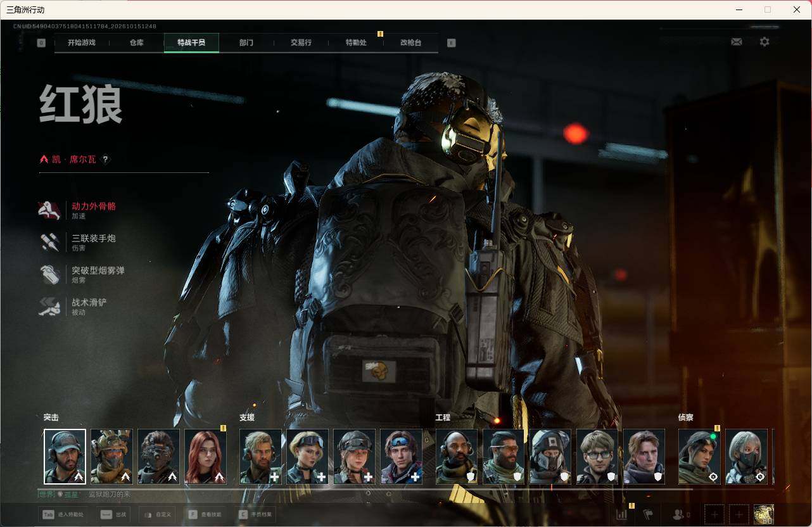
Task: Select the 动力外骨骼 skill icon
Action: pos(49,210)
